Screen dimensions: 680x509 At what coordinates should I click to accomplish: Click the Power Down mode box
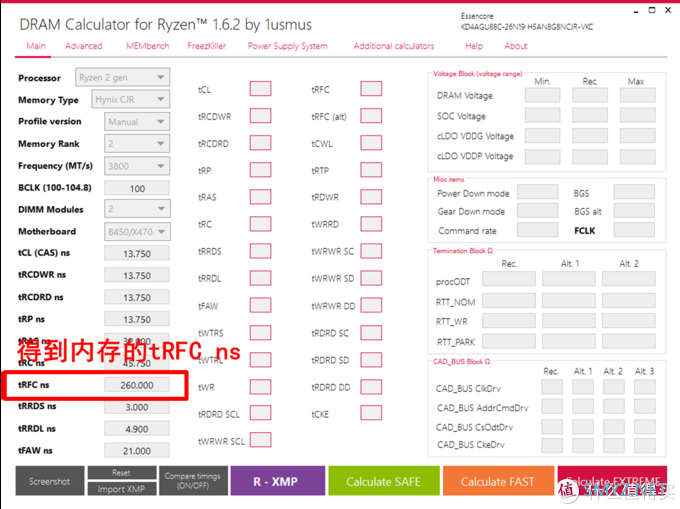tap(538, 192)
